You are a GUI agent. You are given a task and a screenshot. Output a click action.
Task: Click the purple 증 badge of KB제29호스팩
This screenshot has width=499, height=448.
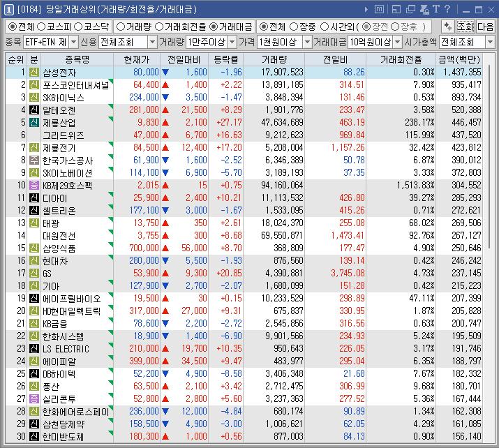click(34, 185)
